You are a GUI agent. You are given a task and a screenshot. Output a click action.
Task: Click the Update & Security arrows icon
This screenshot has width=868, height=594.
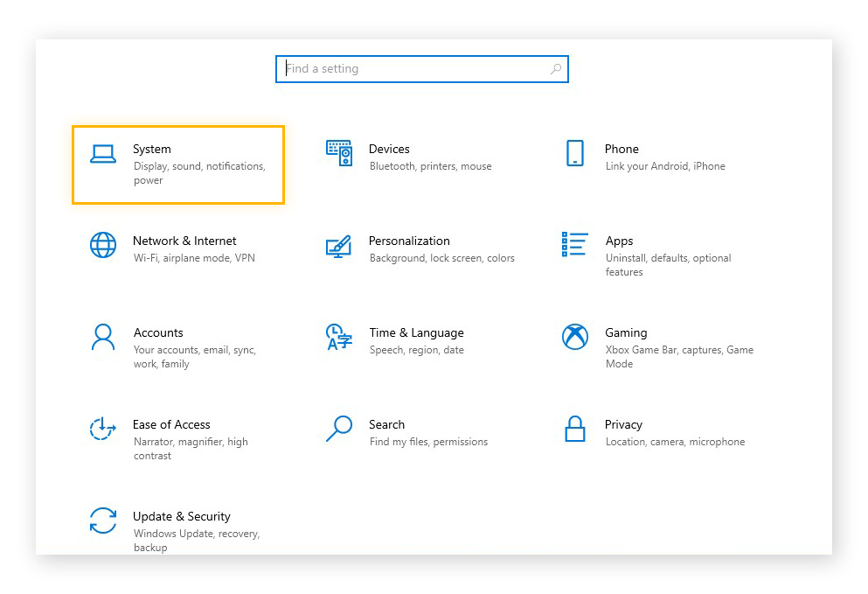103,521
